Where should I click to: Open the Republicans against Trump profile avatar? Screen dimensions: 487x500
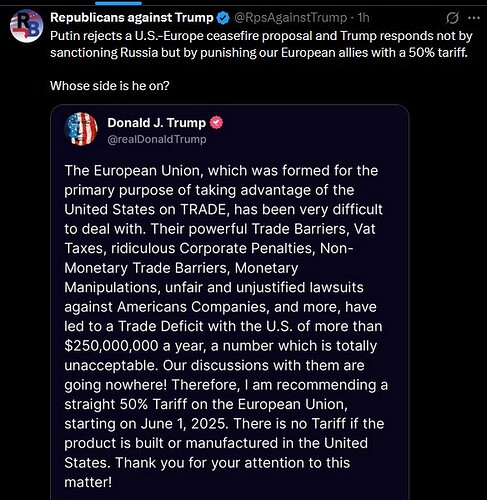27,26
